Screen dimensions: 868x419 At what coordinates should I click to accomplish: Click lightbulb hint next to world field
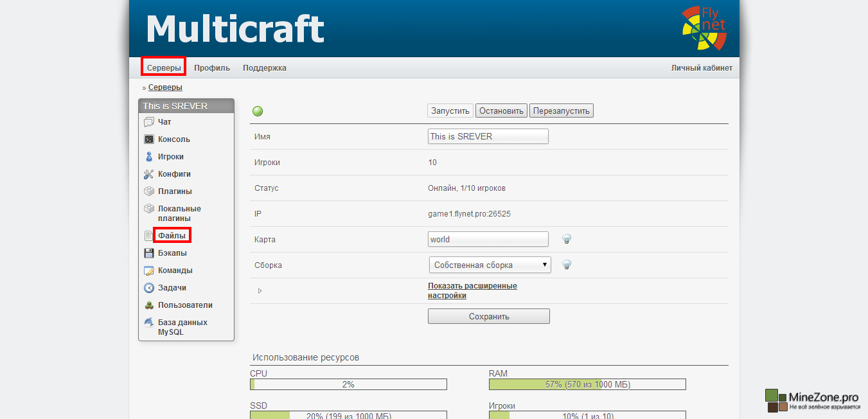click(567, 239)
